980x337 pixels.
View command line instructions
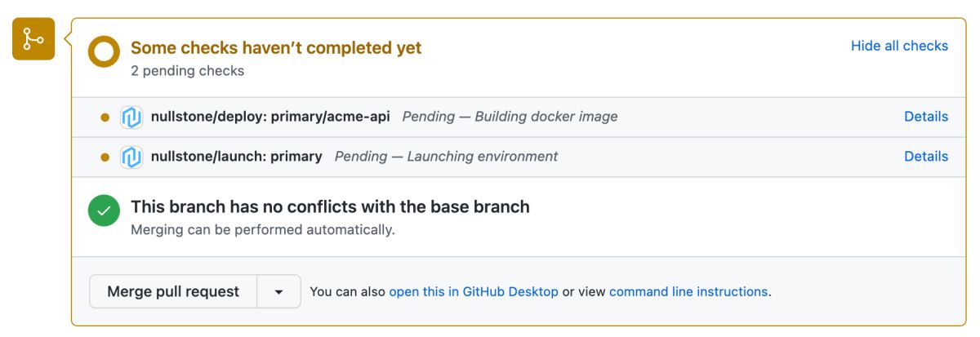(688, 291)
